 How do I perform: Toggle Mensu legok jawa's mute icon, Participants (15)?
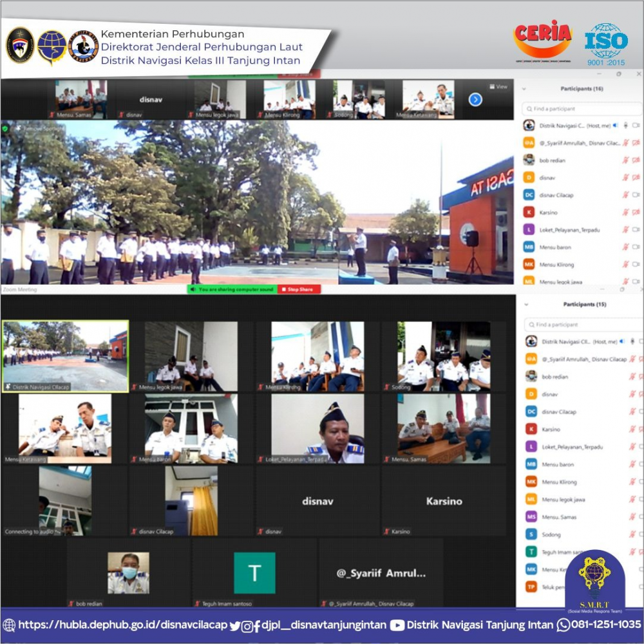tap(632, 499)
